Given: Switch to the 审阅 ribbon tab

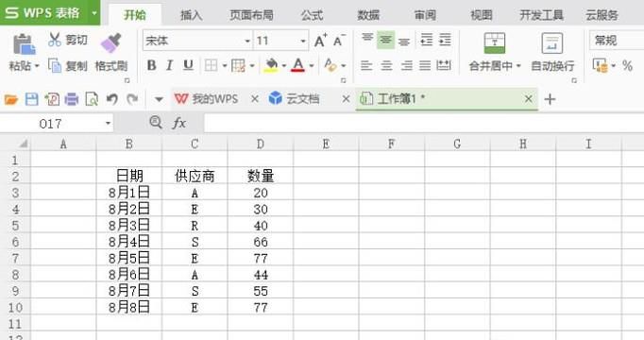Looking at the screenshot, I should [425, 15].
